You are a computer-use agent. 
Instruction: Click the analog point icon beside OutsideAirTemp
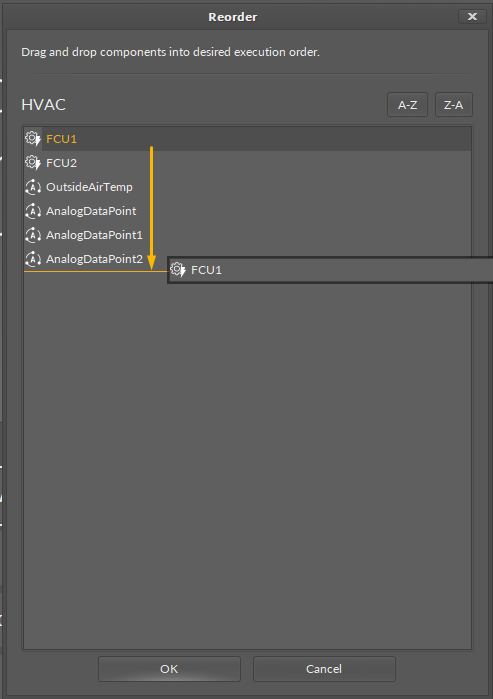pos(33,187)
